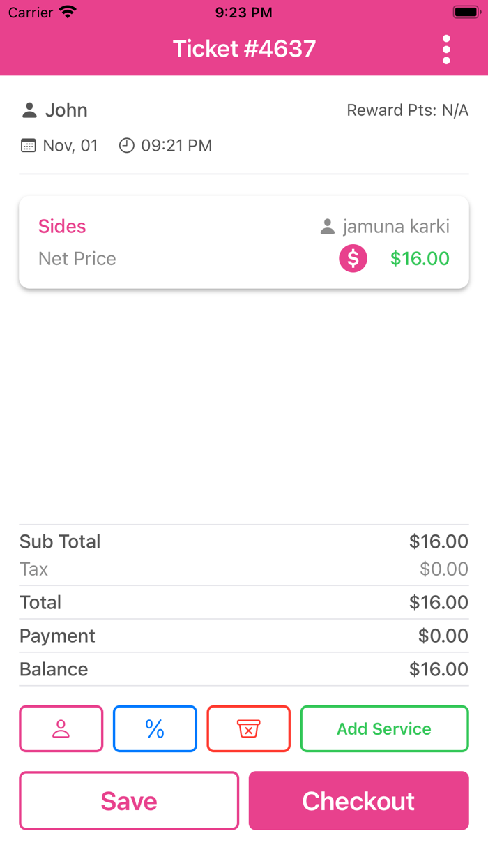Tap the Add Service button
The image size is (488, 868).
(x=384, y=728)
